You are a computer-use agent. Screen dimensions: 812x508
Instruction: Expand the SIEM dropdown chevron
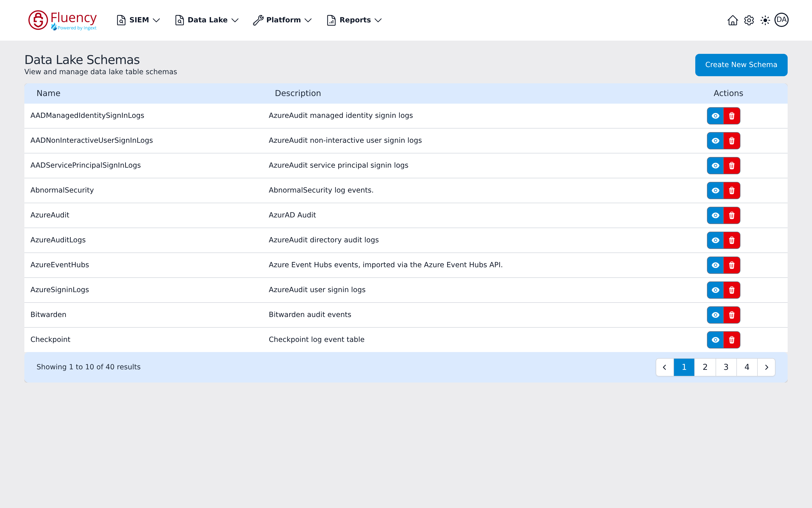click(156, 21)
